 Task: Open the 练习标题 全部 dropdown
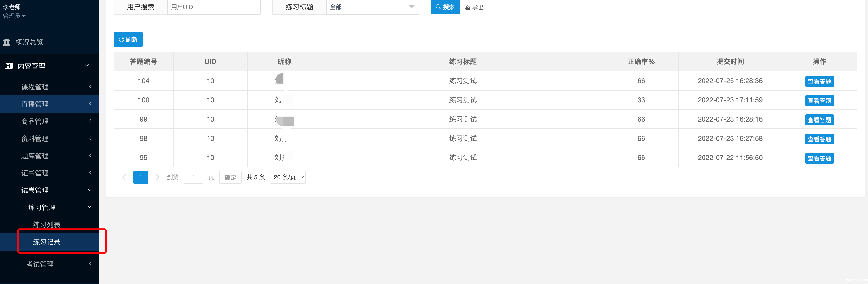tap(372, 7)
